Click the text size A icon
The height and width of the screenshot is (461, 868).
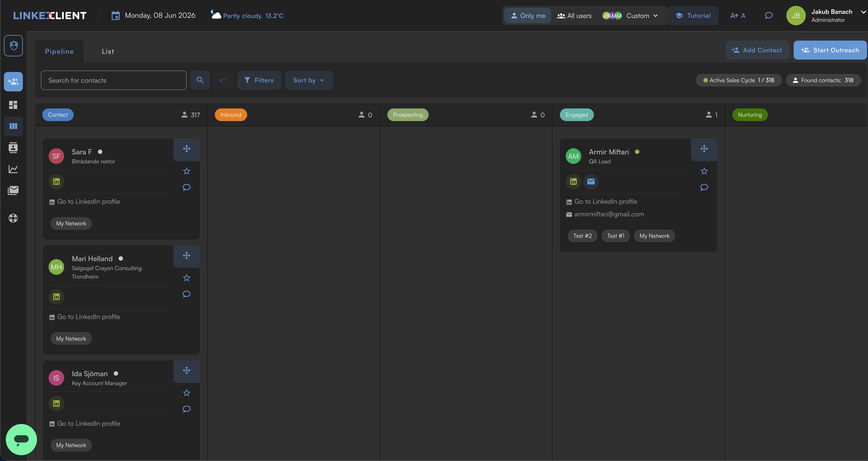pyautogui.click(x=738, y=16)
